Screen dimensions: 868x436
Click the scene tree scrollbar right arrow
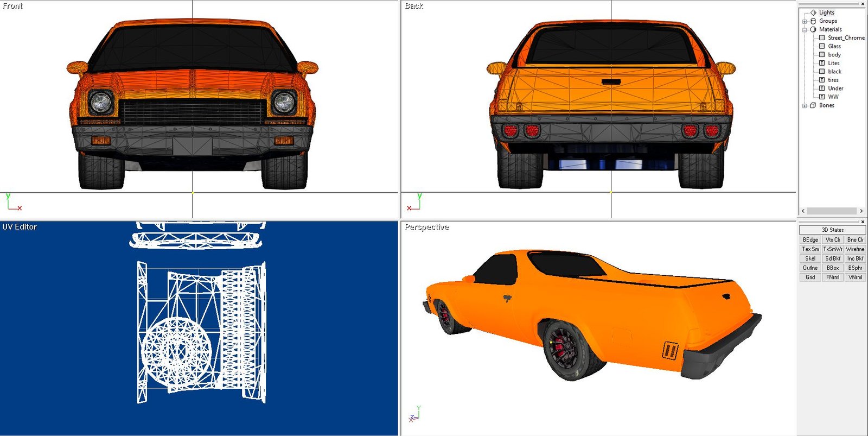[861, 211]
